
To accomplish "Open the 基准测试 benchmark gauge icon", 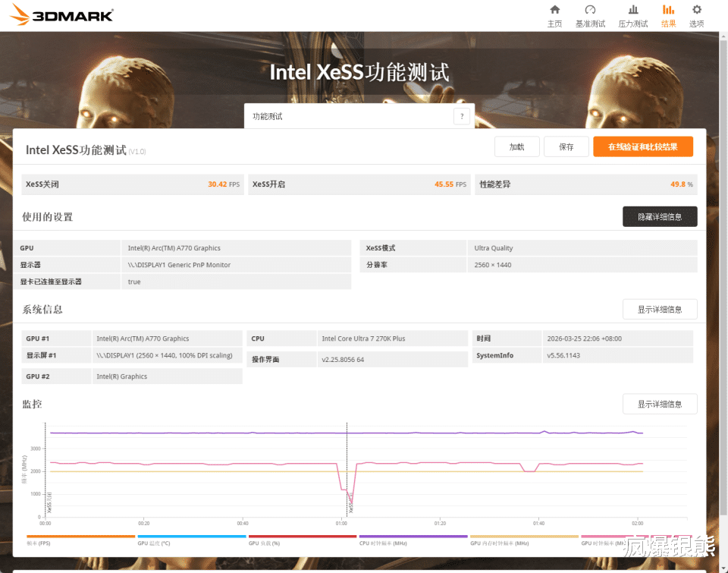I will pyautogui.click(x=590, y=10).
